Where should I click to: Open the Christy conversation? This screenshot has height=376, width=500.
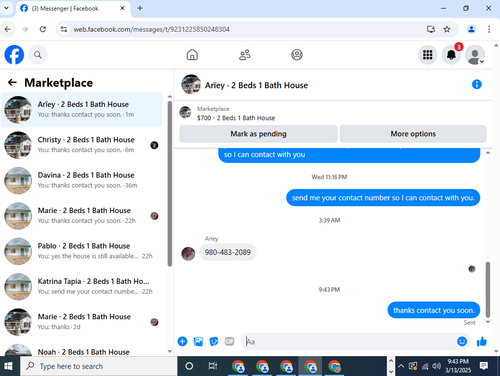(81, 145)
